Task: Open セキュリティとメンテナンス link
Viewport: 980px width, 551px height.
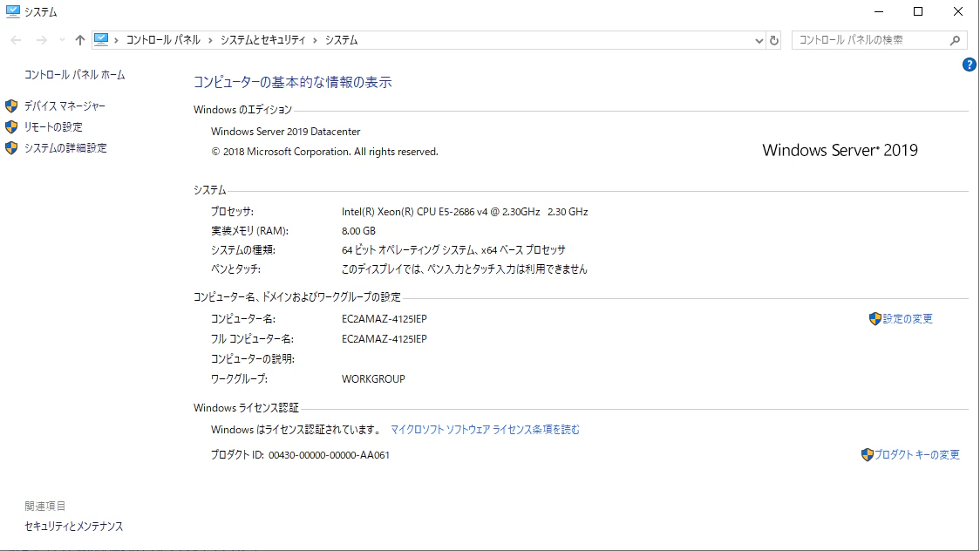Action: [x=74, y=527]
